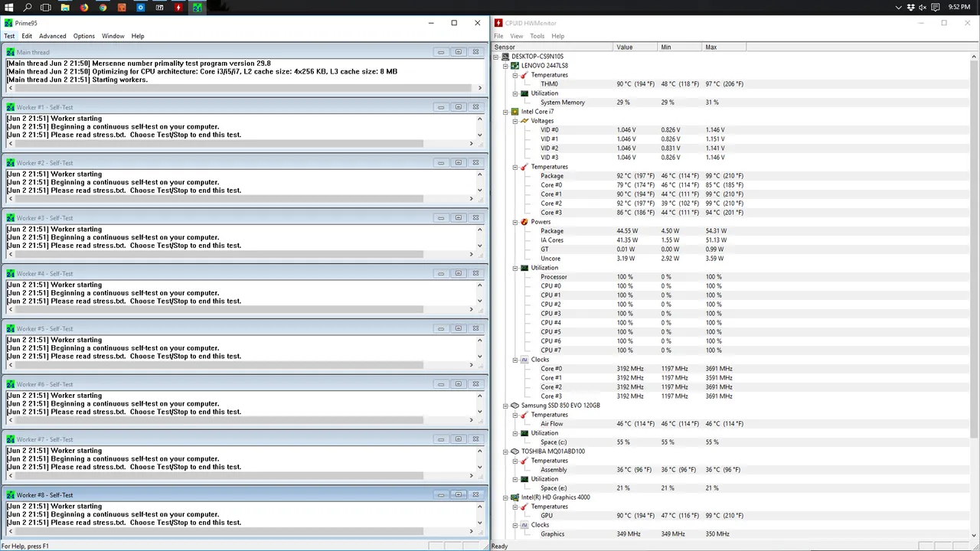
Task: Click the Min column header in HWMonitor
Action: point(680,47)
